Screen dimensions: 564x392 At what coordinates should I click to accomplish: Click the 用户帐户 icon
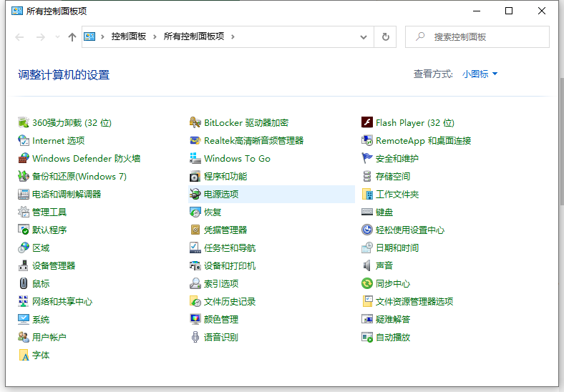click(x=24, y=338)
